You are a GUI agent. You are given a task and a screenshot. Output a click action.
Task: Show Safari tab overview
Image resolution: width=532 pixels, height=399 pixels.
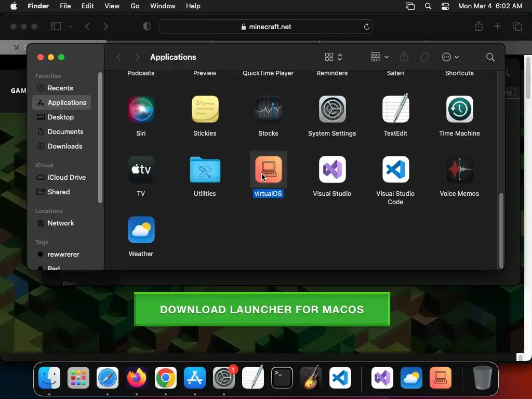517,26
